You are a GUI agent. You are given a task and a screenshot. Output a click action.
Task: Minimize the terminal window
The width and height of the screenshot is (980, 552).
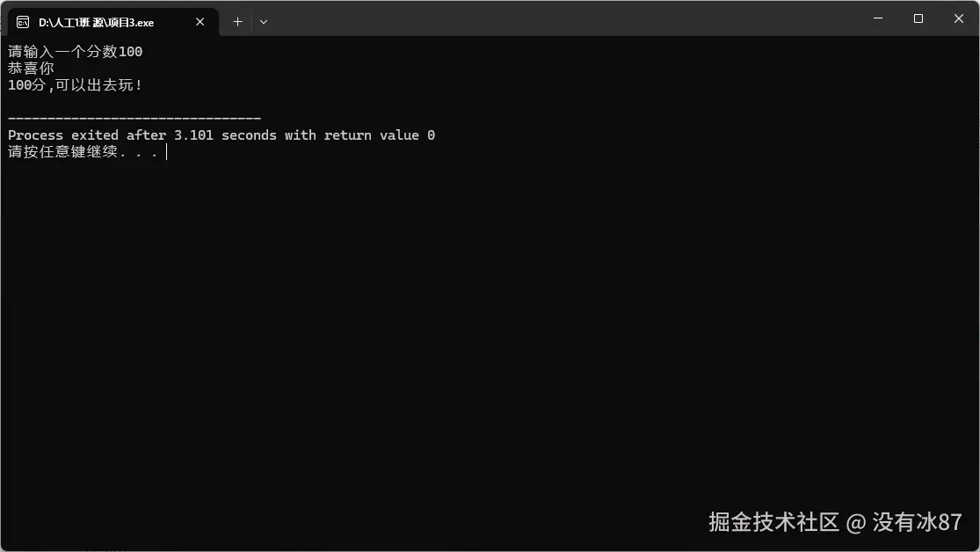pos(878,18)
